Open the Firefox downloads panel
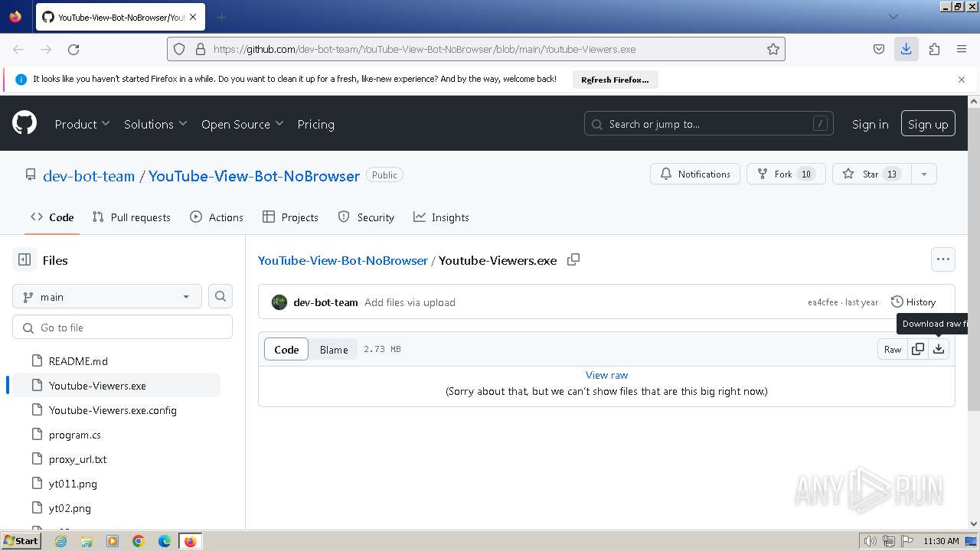 pyautogui.click(x=906, y=49)
